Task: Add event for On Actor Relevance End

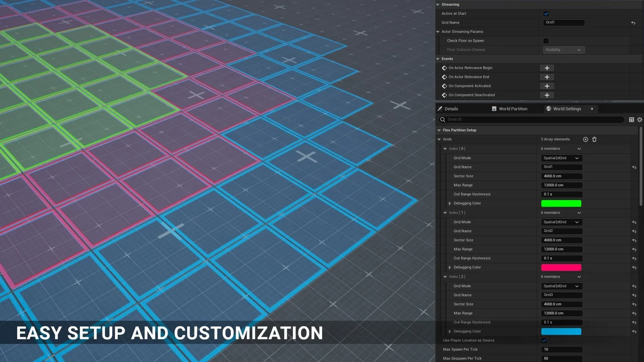Action: pyautogui.click(x=547, y=77)
